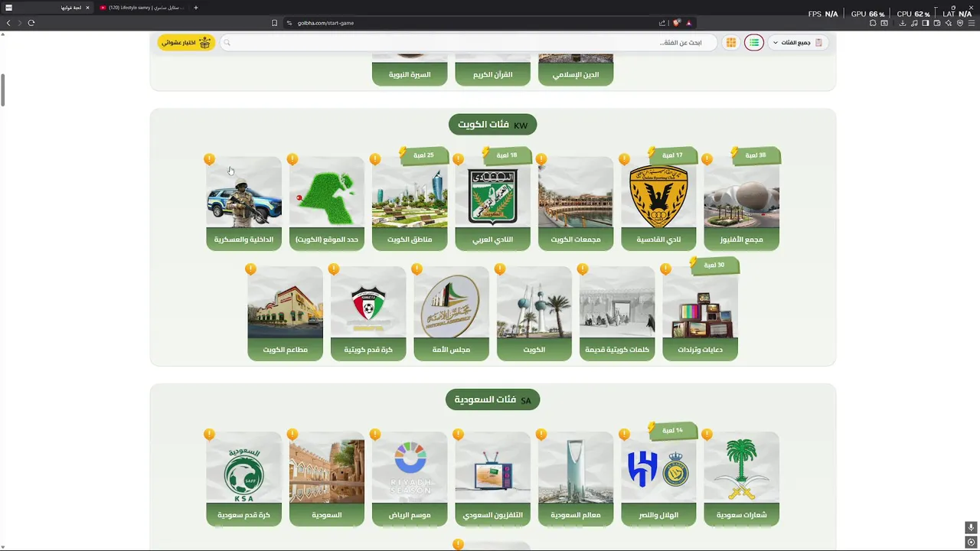View info for كلمات كويتية قديمة category

pos(583,269)
